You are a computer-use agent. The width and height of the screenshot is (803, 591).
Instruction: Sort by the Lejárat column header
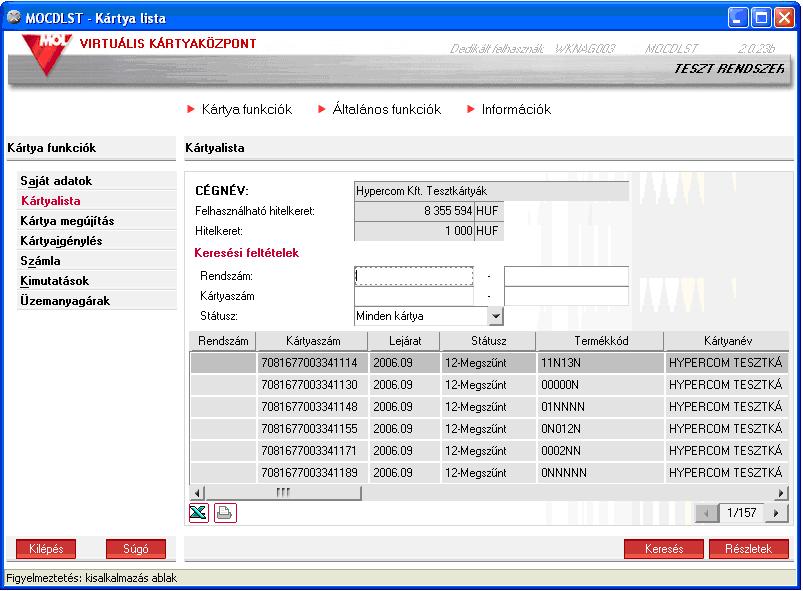pyautogui.click(x=405, y=341)
